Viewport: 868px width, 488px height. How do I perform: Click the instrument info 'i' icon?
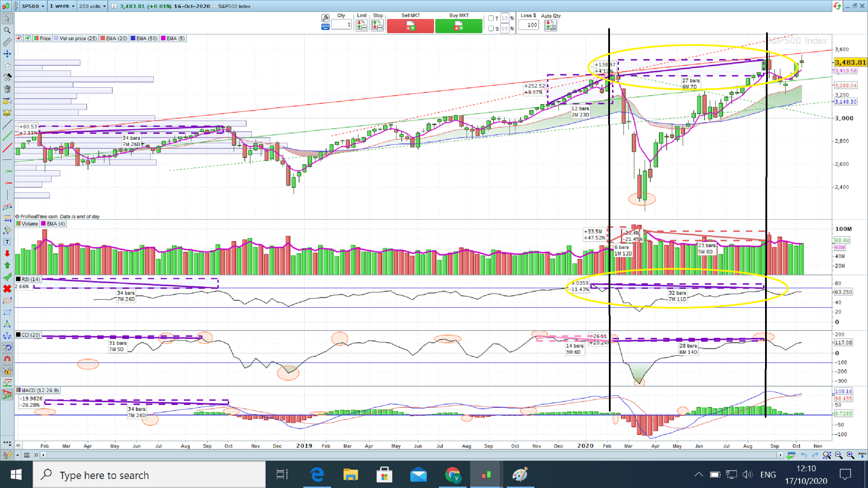(114, 6)
